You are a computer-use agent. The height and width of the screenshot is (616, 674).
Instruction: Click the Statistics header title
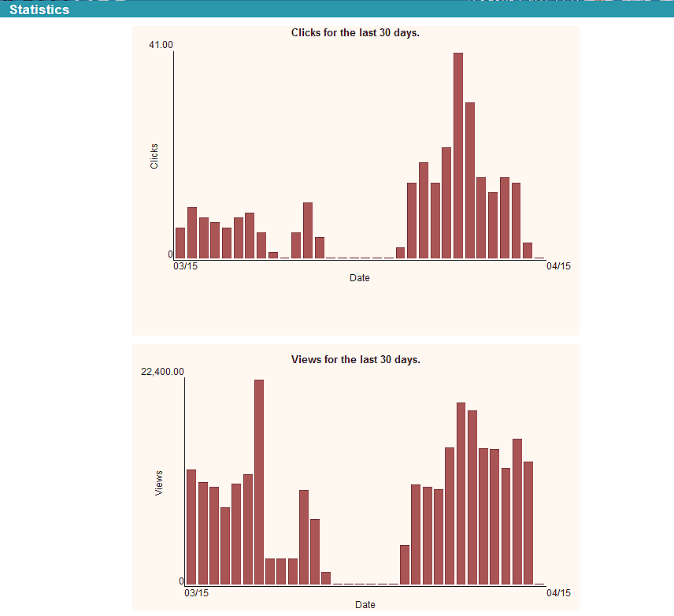(39, 9)
